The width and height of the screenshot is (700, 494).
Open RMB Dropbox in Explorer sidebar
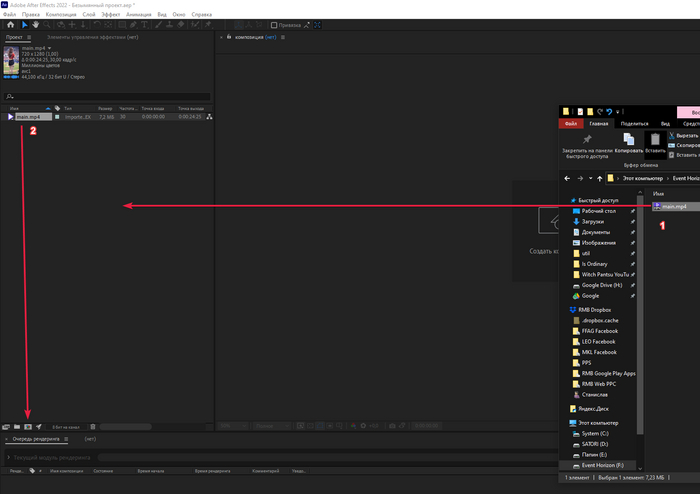595,310
